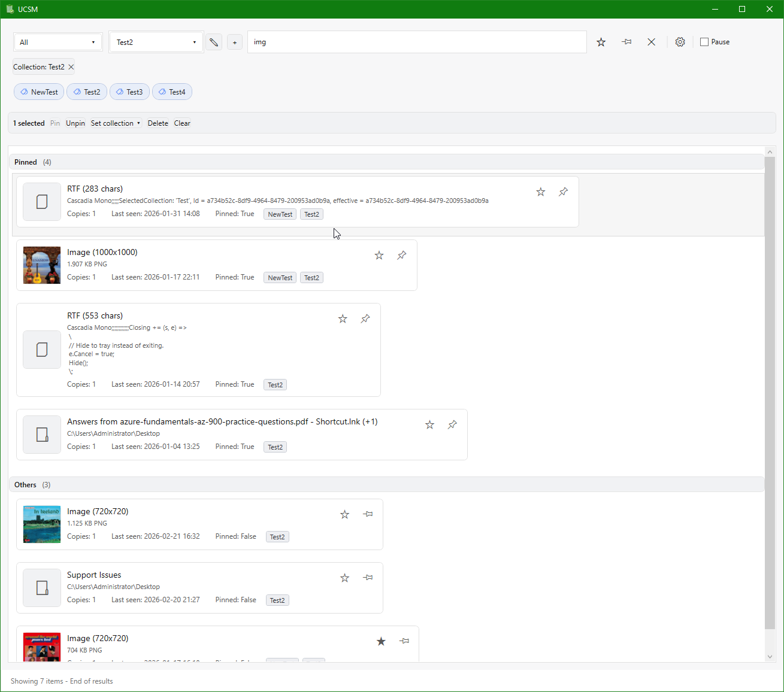Click the plus add collection button
This screenshot has height=692, width=784.
(x=235, y=43)
